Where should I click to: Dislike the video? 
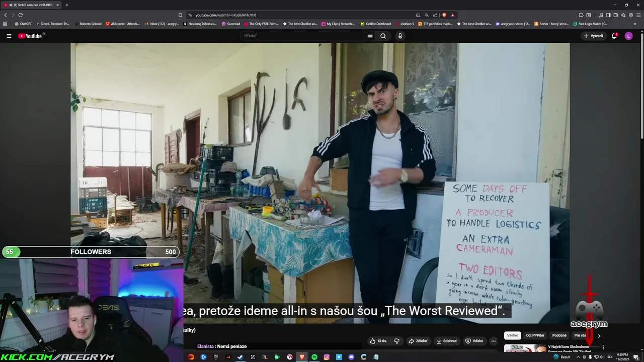(x=396, y=341)
